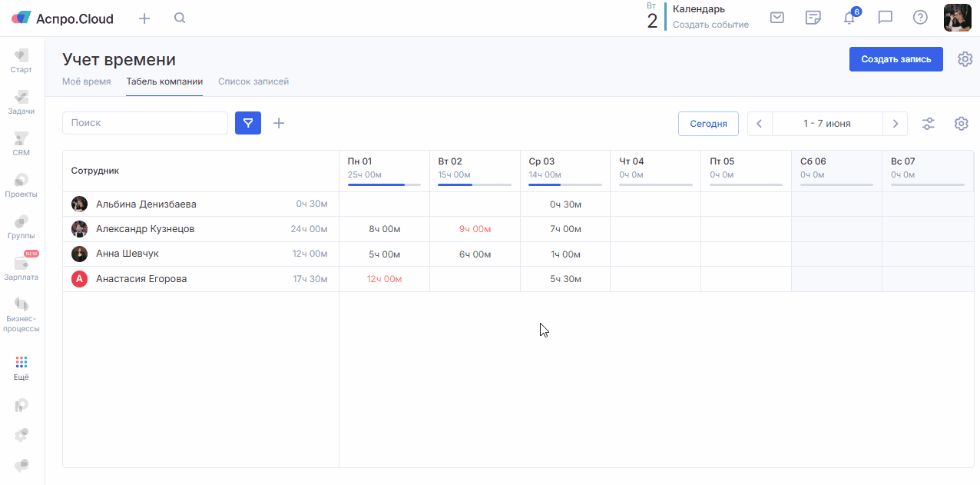Image resolution: width=980 pixels, height=485 pixels.
Task: Open Задачи in sidebar
Action: pos(22,102)
